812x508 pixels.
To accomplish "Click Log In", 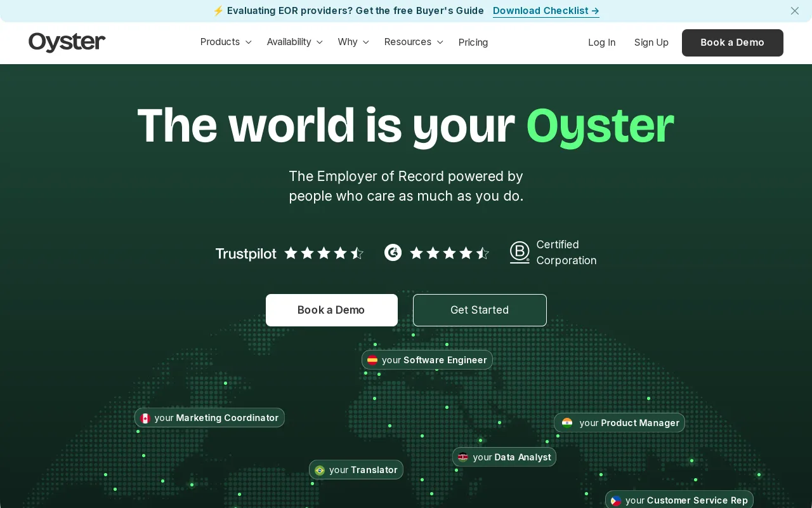I will [601, 43].
